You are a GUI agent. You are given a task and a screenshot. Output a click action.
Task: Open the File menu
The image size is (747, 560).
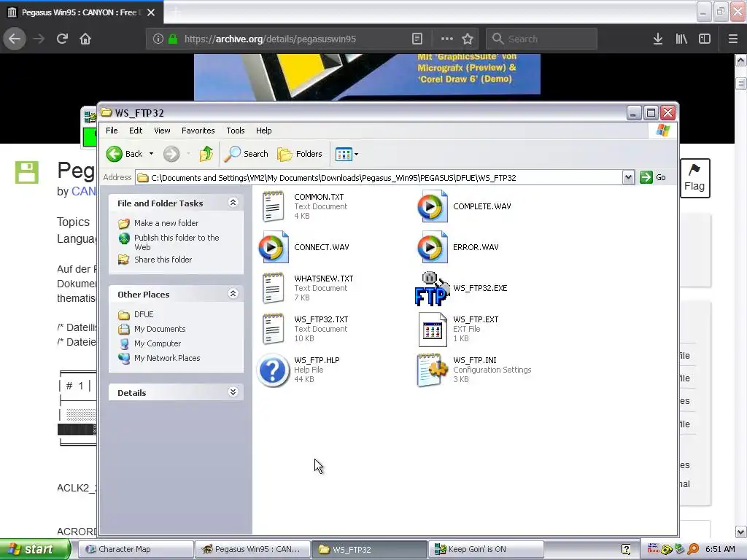(112, 131)
